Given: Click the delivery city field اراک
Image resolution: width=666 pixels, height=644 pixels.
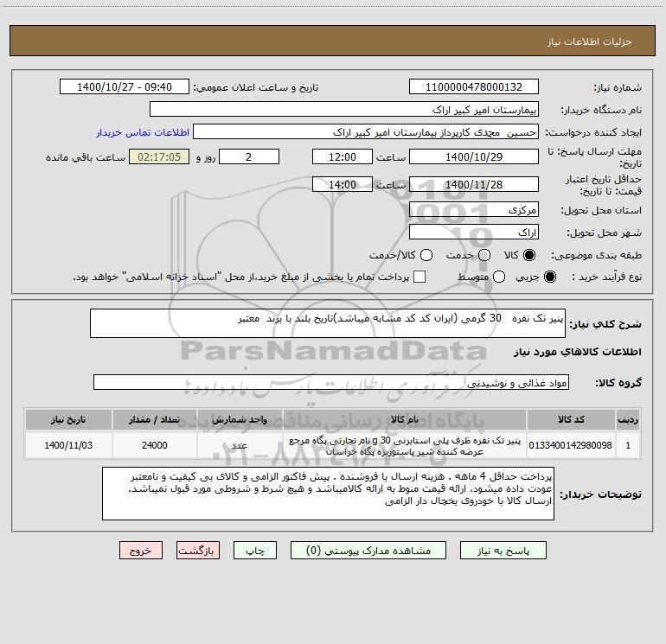Looking at the screenshot, I should point(474,233).
